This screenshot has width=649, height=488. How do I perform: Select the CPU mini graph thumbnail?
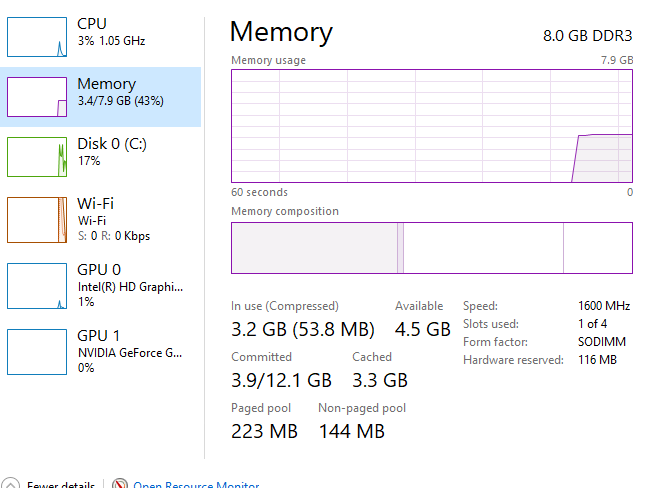tap(37, 37)
